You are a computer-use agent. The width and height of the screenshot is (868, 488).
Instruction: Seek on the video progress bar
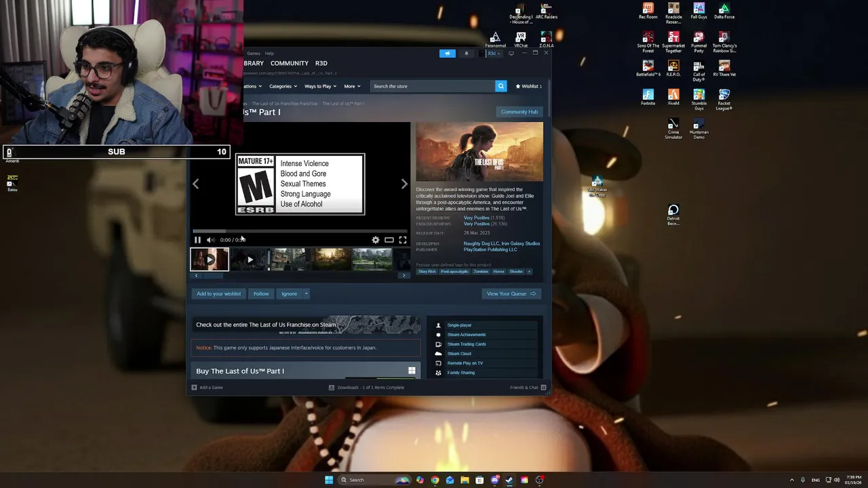[300, 231]
